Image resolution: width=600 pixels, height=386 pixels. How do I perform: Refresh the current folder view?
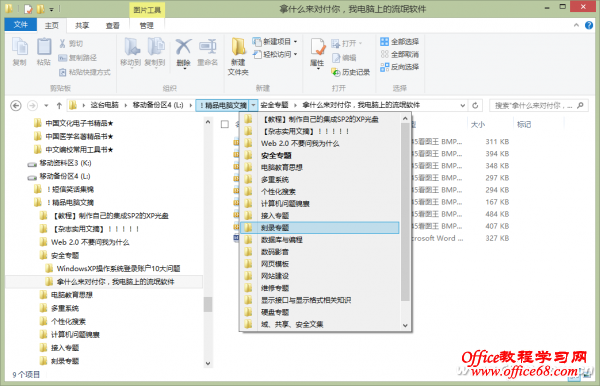pos(475,105)
